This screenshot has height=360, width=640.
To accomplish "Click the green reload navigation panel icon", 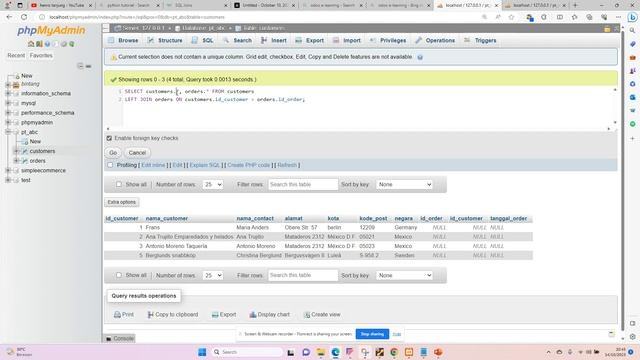I will (x=72, y=44).
